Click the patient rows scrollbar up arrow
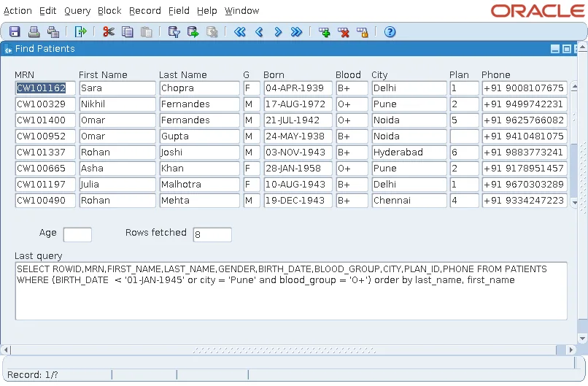Screen dimensions: 588x386 click(574, 87)
